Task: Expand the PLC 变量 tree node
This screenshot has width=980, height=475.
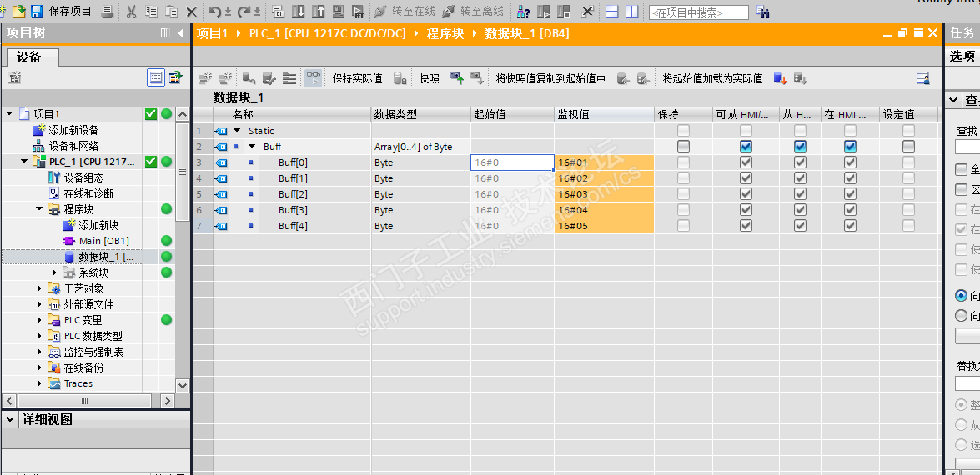Action: coord(39,320)
